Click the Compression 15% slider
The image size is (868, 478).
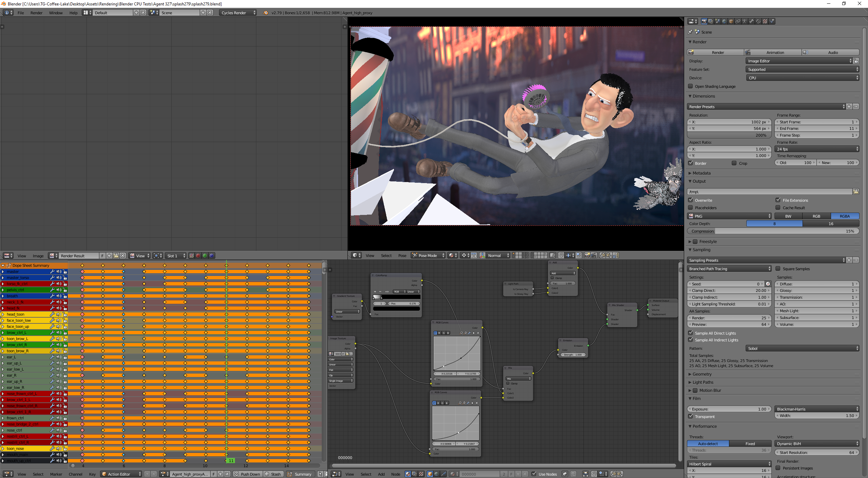pos(773,231)
